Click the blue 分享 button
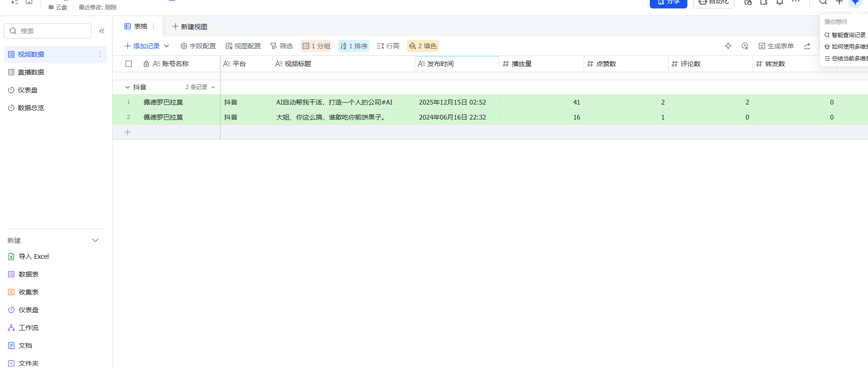This screenshot has height=368, width=868. coord(669,3)
